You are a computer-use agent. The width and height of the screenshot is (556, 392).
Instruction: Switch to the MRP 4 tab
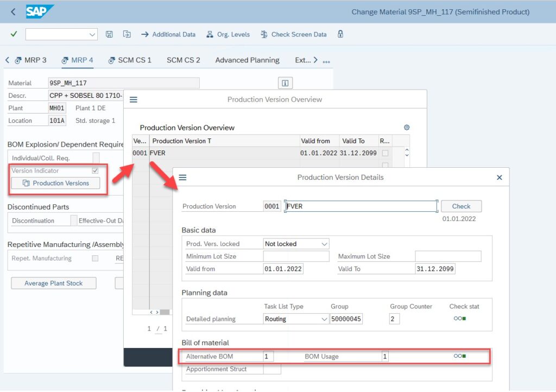(x=77, y=60)
